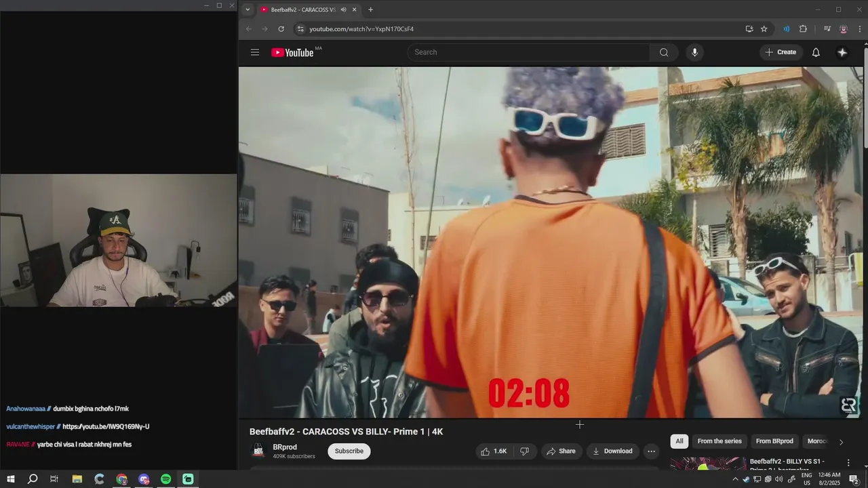Open the YouTube guide hamburger menu

pos(255,52)
